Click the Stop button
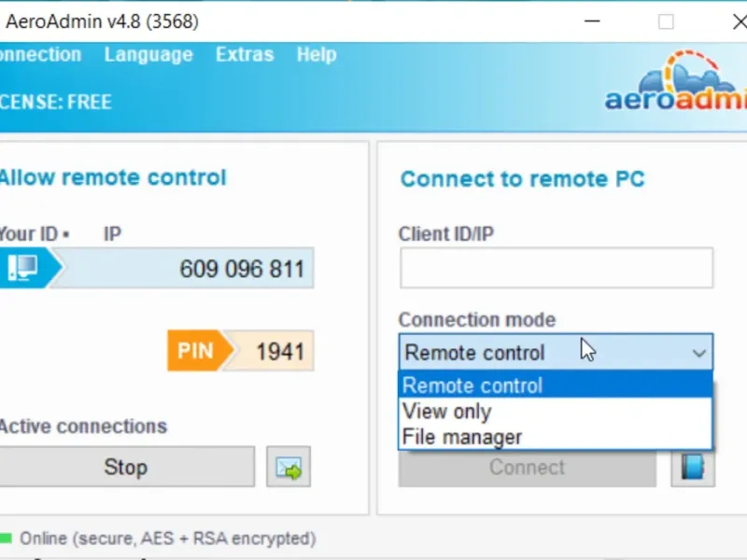The image size is (747, 560). [x=126, y=468]
